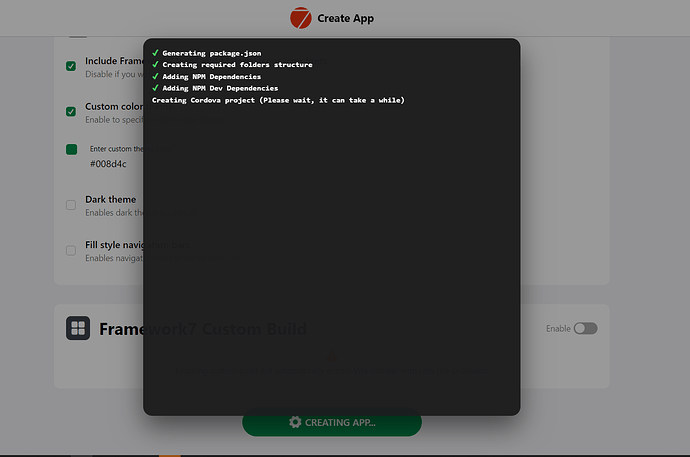The image size is (690, 457).
Task: Check the Fill style navigation bars checkbox
Action: pyautogui.click(x=71, y=250)
